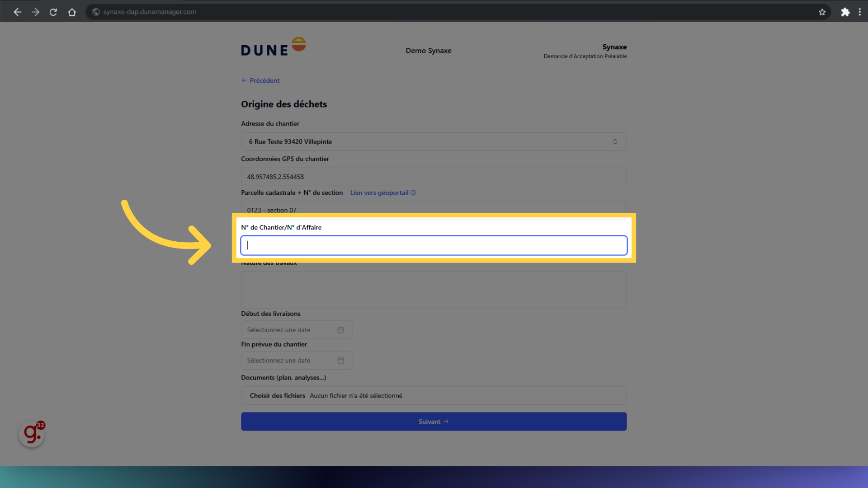Click the browser forward arrow
Viewport: 868px width, 488px height.
(x=35, y=12)
